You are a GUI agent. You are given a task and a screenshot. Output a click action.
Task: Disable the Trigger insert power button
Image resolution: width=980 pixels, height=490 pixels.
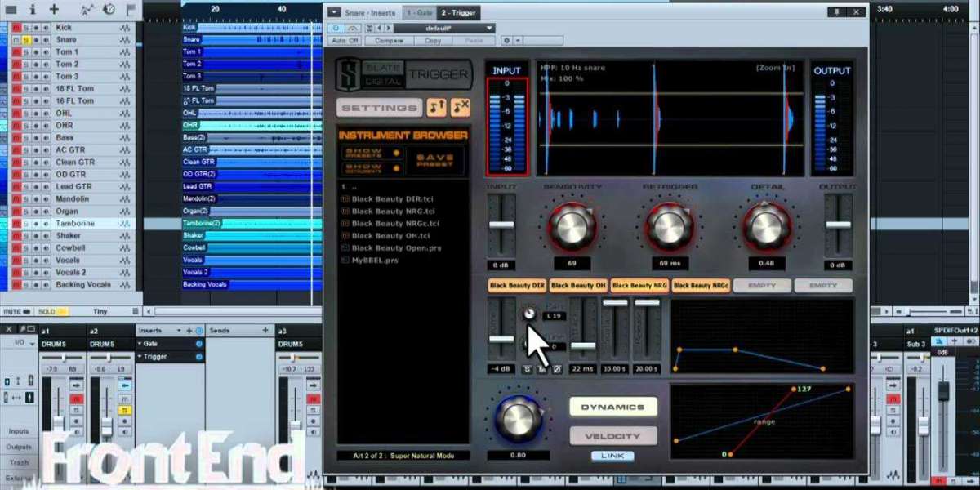tap(198, 356)
